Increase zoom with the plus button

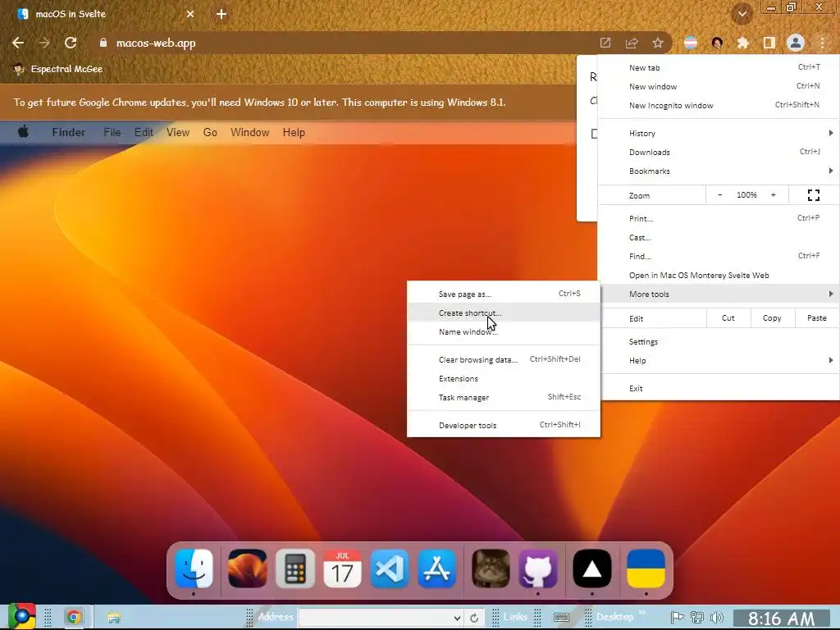point(773,195)
